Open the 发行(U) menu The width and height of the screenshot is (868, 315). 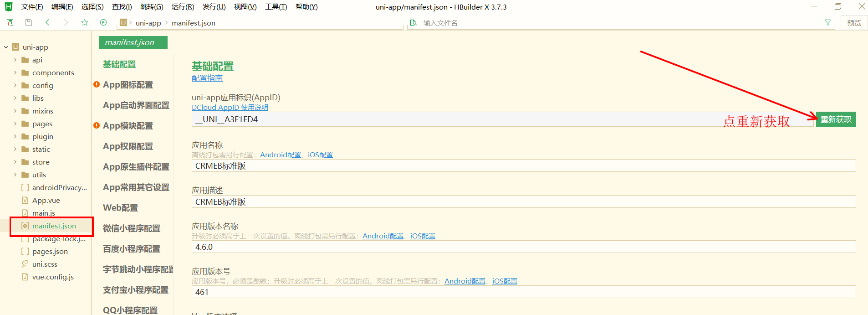coord(214,7)
